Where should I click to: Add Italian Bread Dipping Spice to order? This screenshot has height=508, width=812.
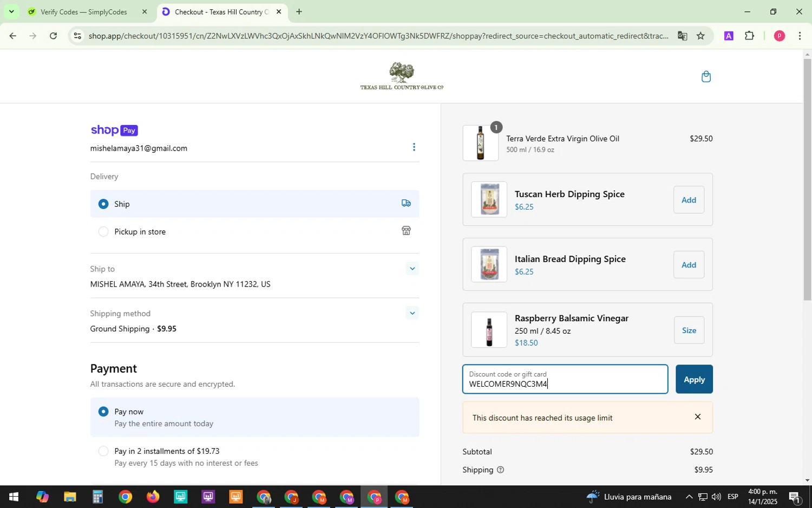(x=689, y=265)
